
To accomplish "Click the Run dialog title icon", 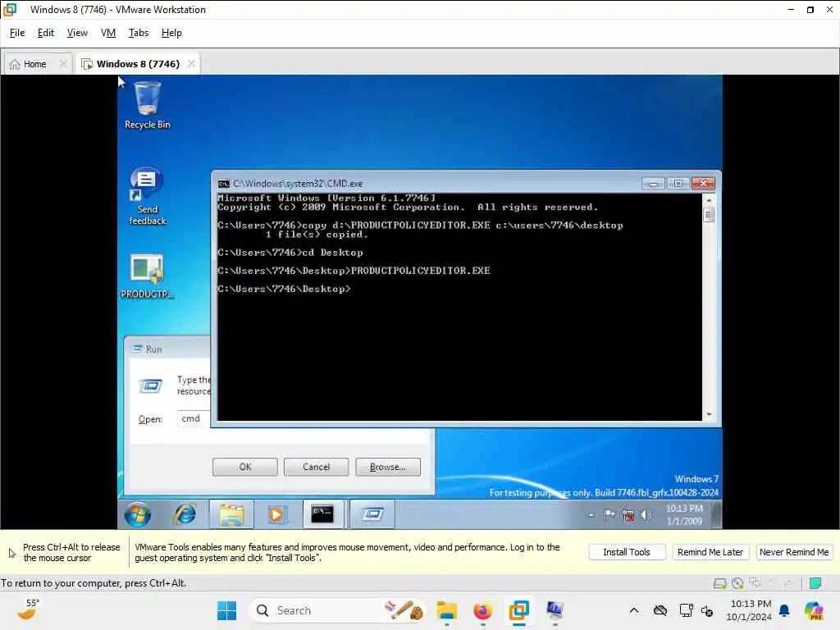I will 137,349.
